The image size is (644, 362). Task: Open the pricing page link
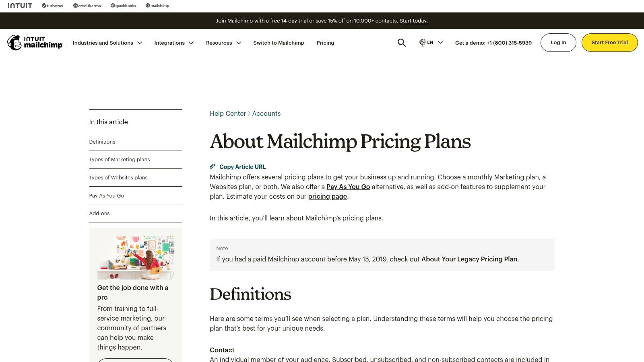[327, 196]
